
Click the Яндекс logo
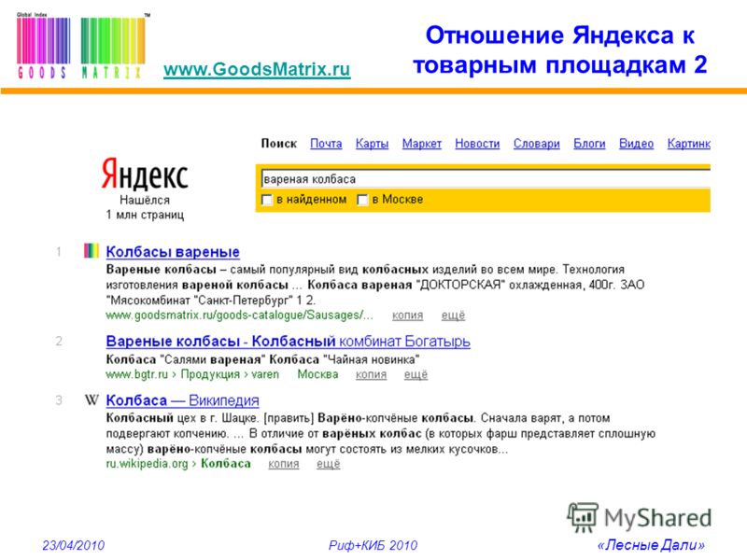click(x=145, y=175)
